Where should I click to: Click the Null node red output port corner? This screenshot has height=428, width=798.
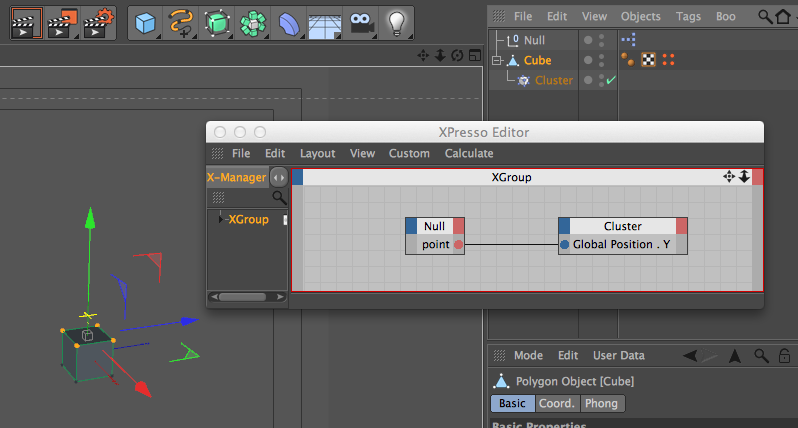[x=459, y=225]
